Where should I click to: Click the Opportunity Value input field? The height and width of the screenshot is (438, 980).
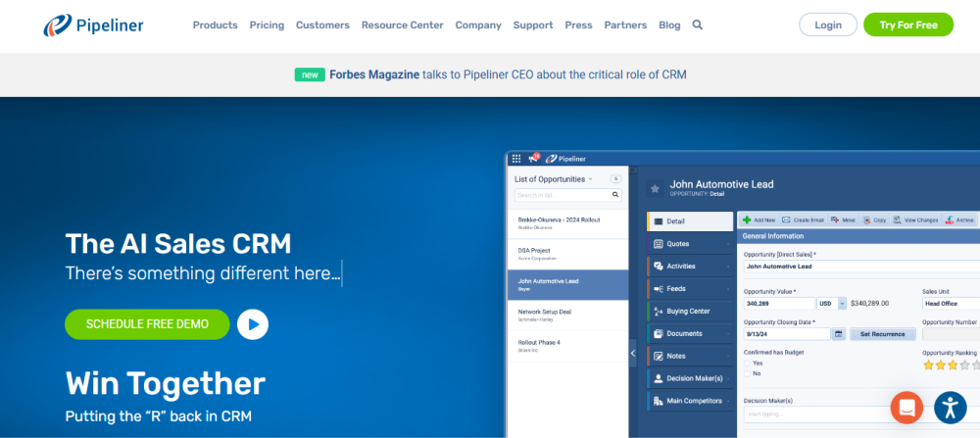click(x=778, y=304)
